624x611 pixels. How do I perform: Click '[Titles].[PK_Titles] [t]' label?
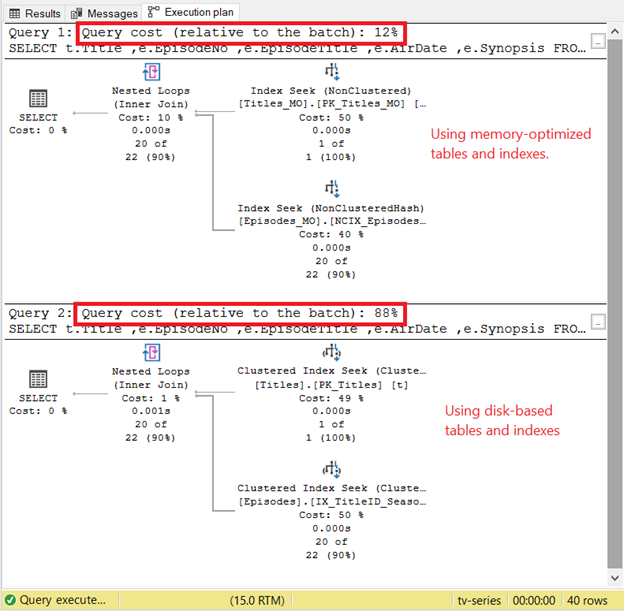(332, 385)
